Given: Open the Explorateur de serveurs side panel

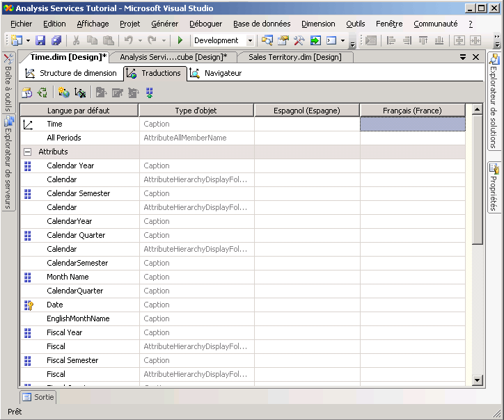Looking at the screenshot, I should (x=8, y=162).
